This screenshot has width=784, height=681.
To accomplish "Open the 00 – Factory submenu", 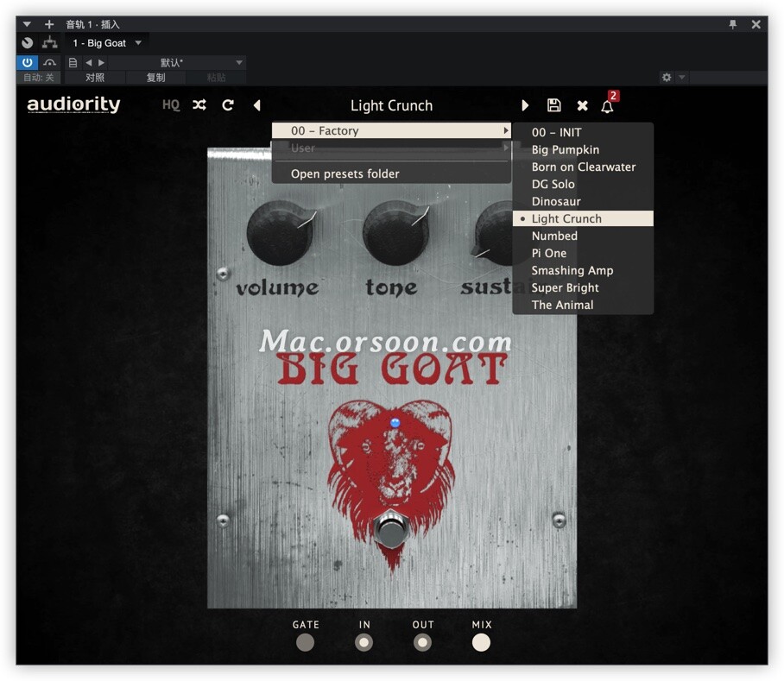I will click(391, 131).
